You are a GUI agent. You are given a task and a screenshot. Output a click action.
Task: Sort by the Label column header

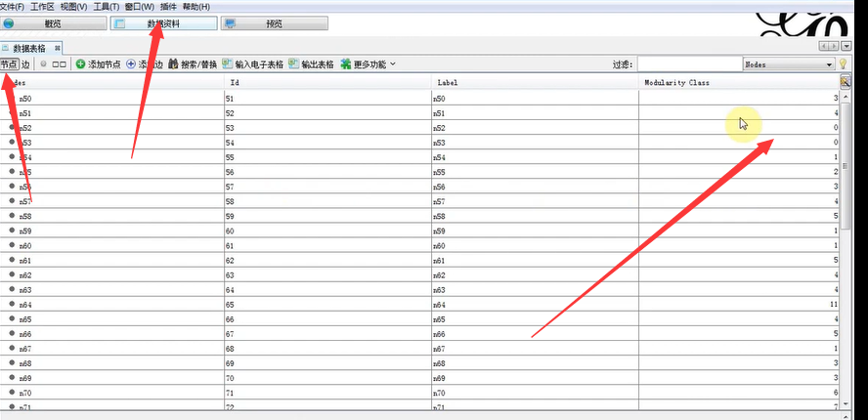point(535,82)
